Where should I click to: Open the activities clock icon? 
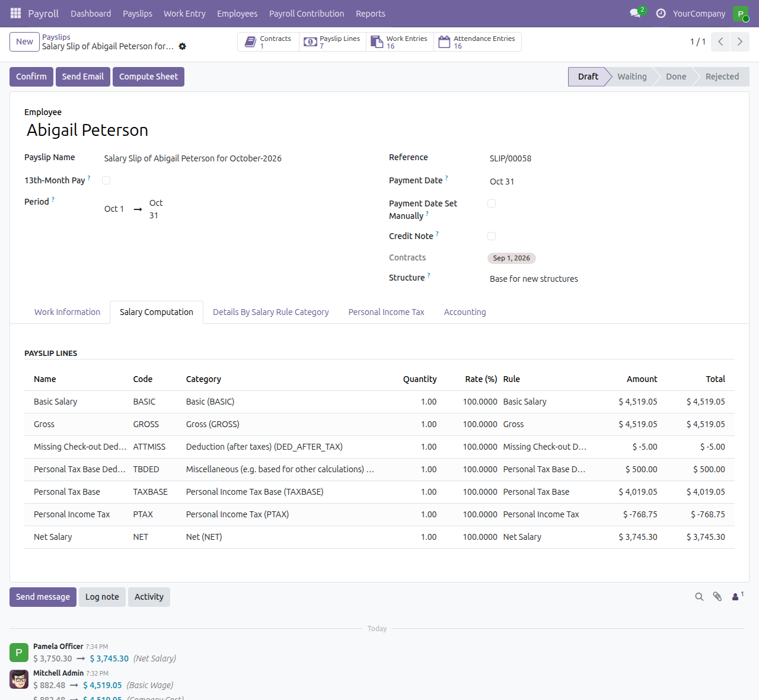(x=661, y=13)
